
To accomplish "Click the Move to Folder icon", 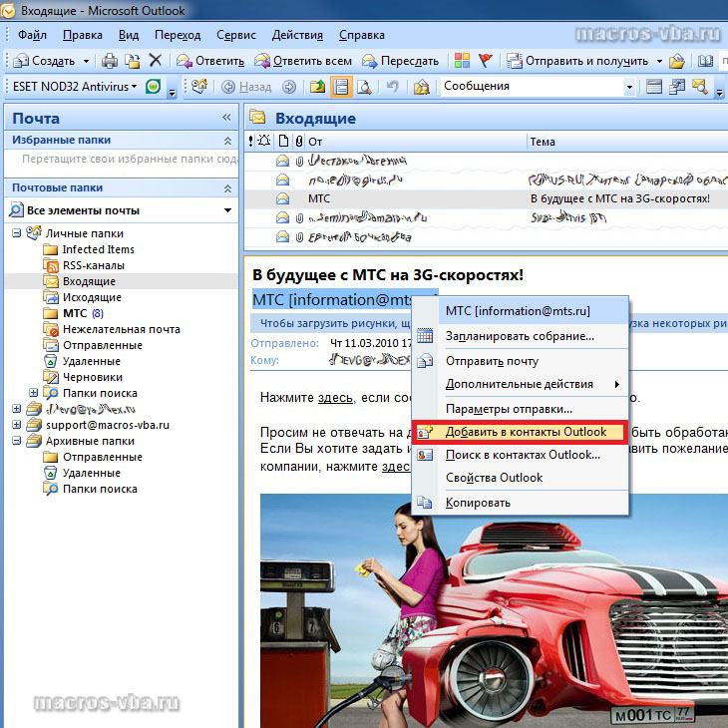I will pyautogui.click(x=133, y=61).
